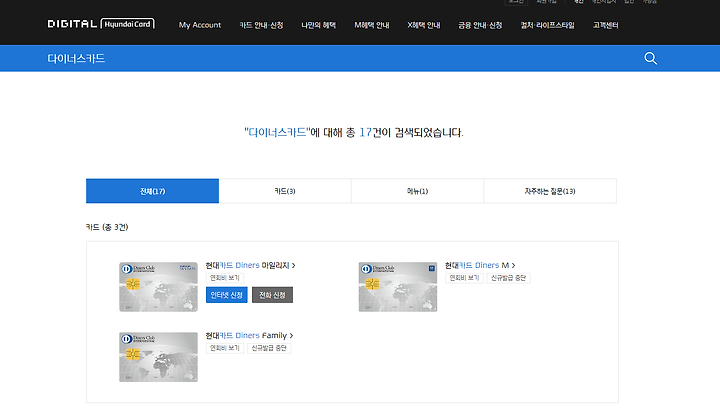The width and height of the screenshot is (720, 417).
Task: Click the 17건 search result summary text
Action: (354, 133)
